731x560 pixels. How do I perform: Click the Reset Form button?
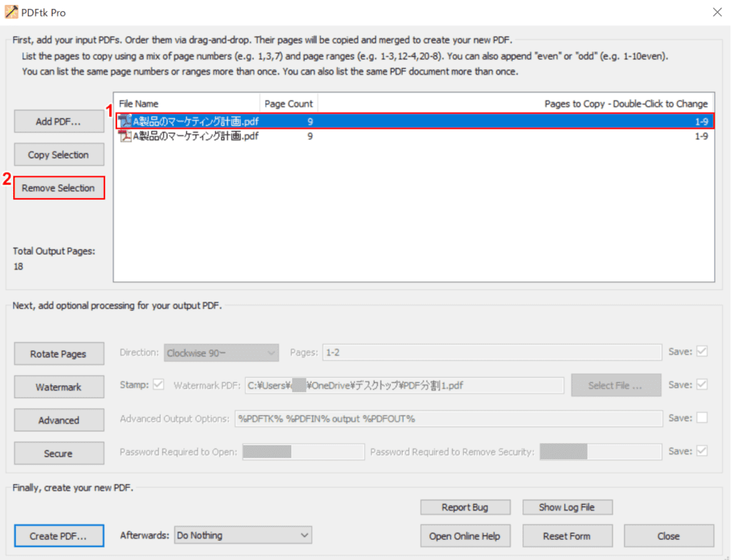tap(567, 535)
